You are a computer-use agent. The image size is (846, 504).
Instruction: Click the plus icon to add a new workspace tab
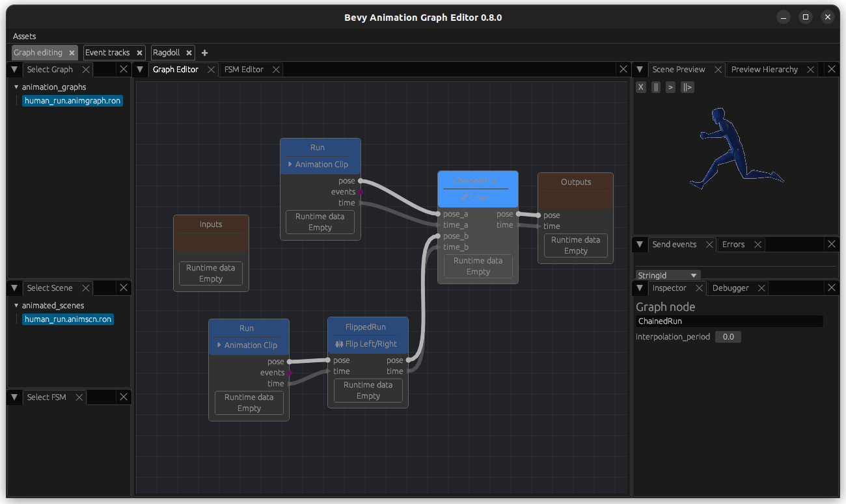204,53
